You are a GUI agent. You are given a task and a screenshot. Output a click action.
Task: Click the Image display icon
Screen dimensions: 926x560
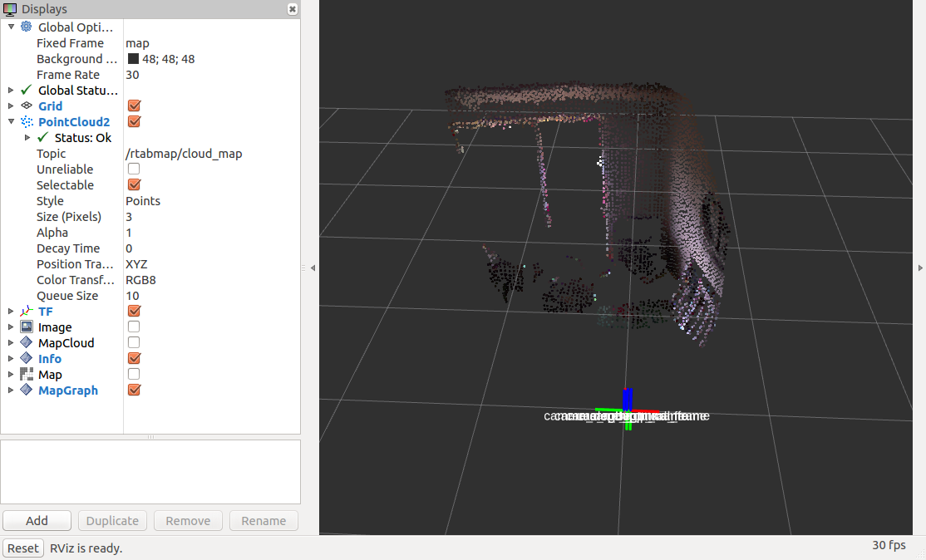point(27,327)
